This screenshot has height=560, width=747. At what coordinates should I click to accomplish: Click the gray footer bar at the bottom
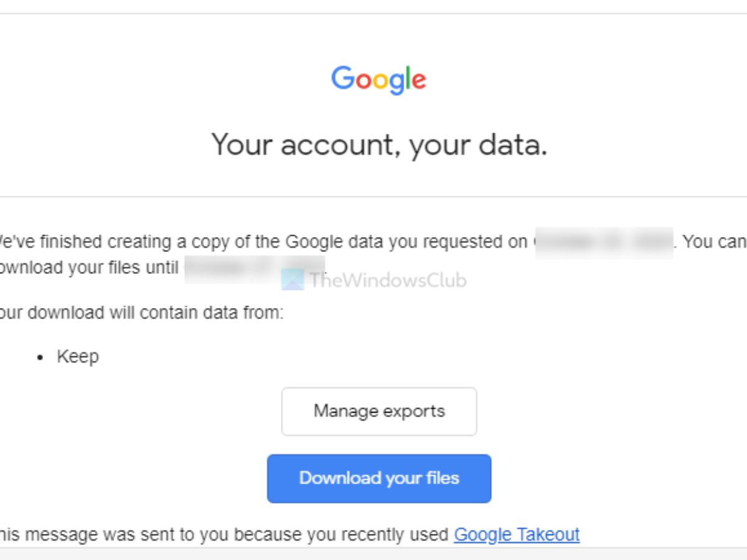tap(374, 554)
